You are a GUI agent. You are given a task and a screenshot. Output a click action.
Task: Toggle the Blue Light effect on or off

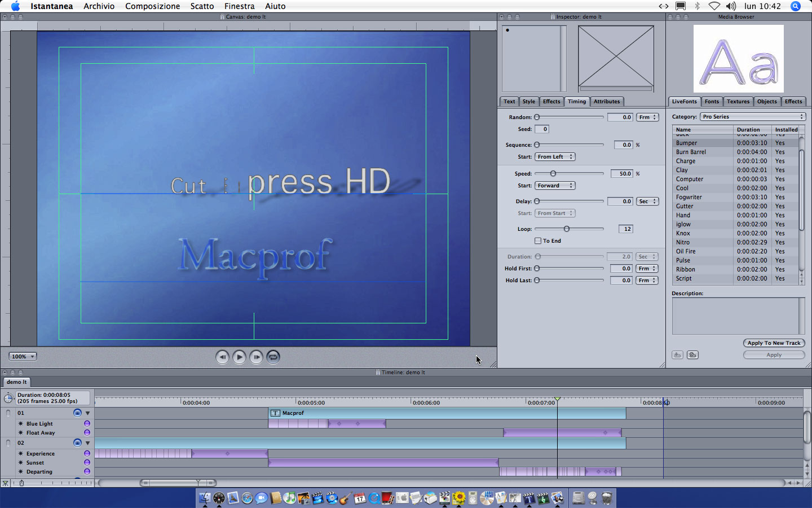[87, 424]
